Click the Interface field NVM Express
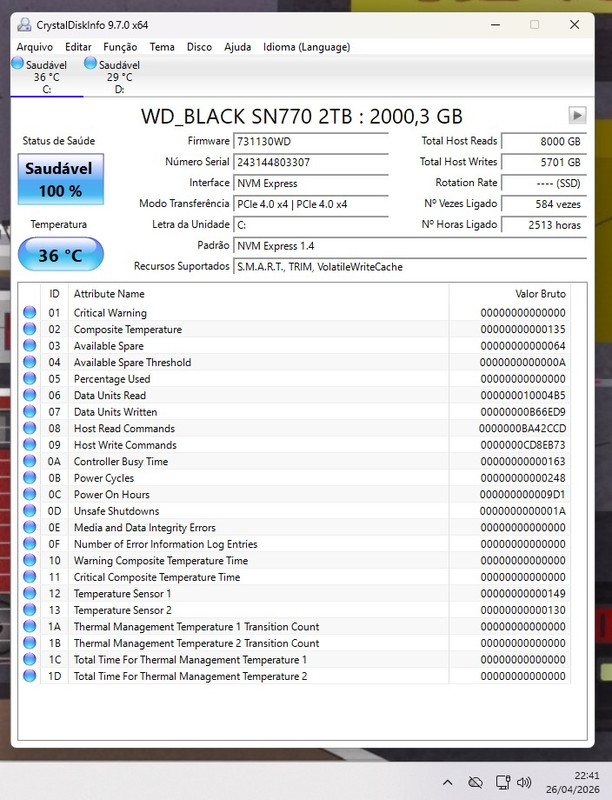Image resolution: width=612 pixels, height=800 pixels. 311,183
